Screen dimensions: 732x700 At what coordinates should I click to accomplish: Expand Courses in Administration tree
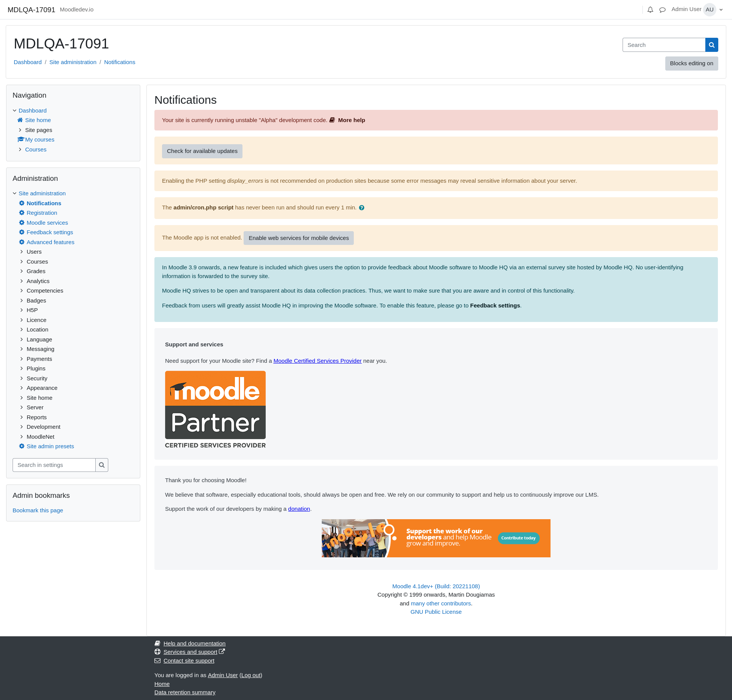pos(21,262)
